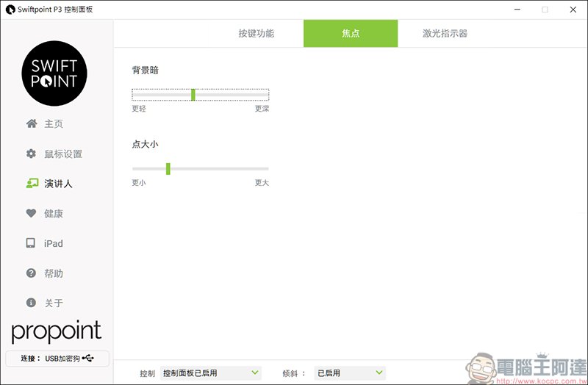Click the home icon beside 主页
This screenshot has height=385, width=588.
click(32, 123)
